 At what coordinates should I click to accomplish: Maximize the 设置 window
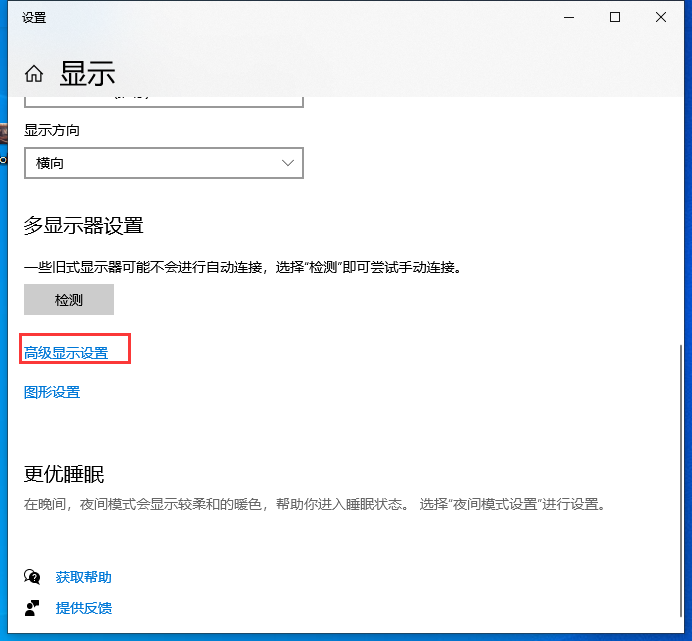pyautogui.click(x=615, y=17)
